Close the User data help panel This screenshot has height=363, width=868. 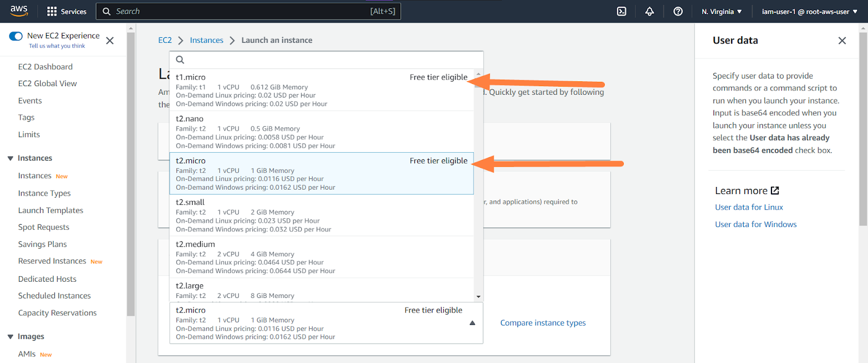click(842, 41)
